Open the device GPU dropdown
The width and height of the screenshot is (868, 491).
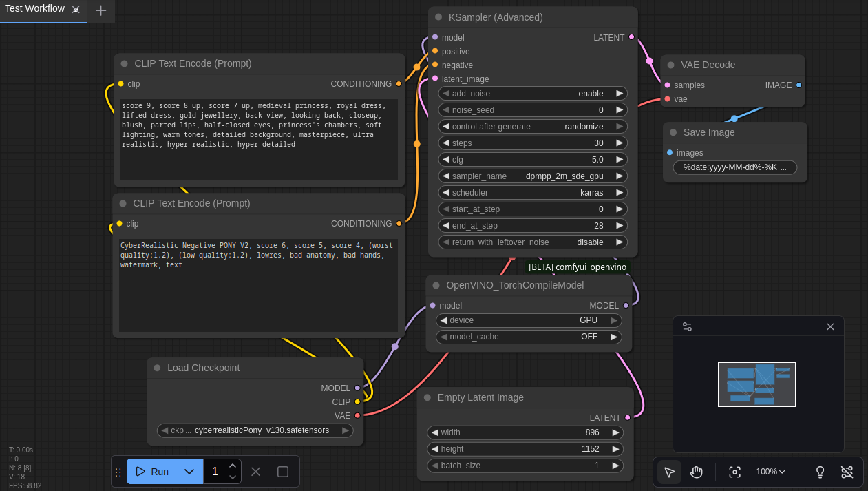click(x=529, y=320)
